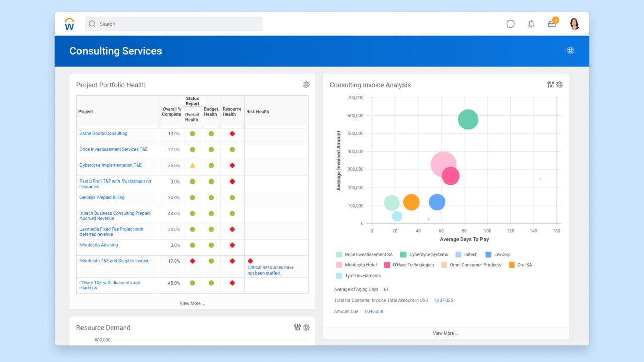Viewport: 644px width, 362px height.
Task: Select the small Tyrell Investments bubble
Action: click(397, 216)
